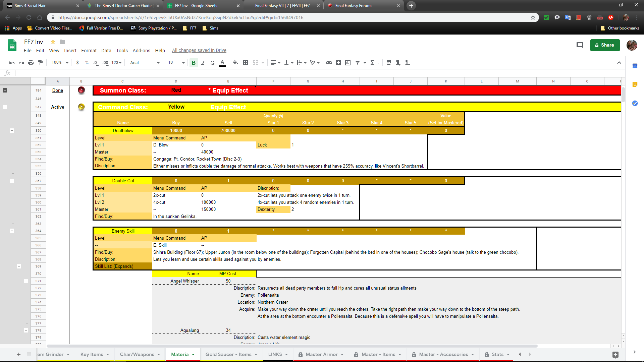
Task: Open the Data menu
Action: pyautogui.click(x=106, y=51)
